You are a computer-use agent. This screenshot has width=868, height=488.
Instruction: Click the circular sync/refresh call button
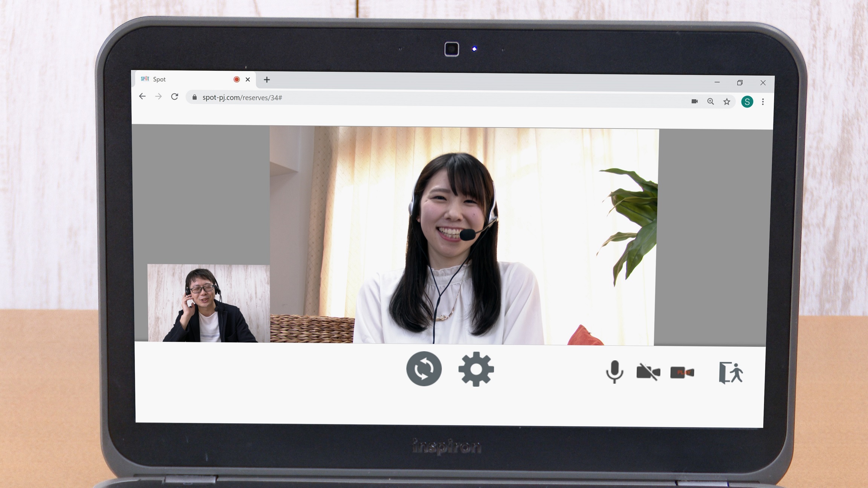coord(424,369)
